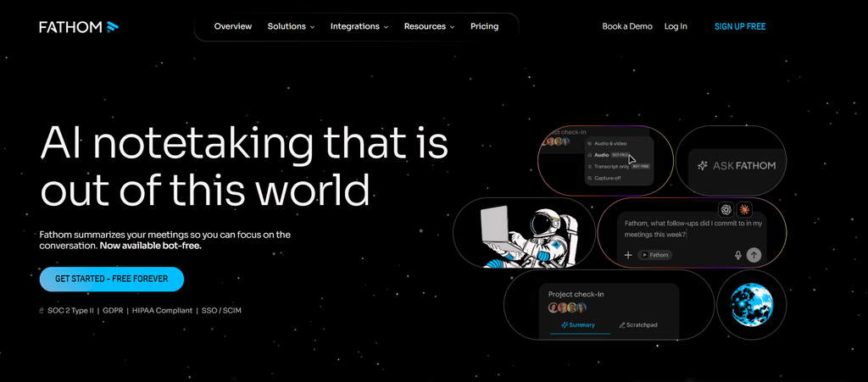Choose the Transcript only capture option
The width and height of the screenshot is (868, 382).
[x=619, y=166]
